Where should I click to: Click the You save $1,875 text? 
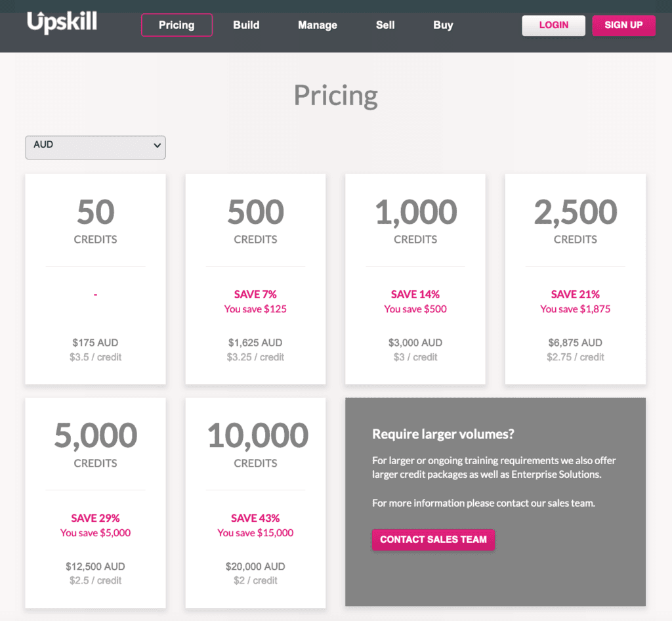pyautogui.click(x=575, y=309)
